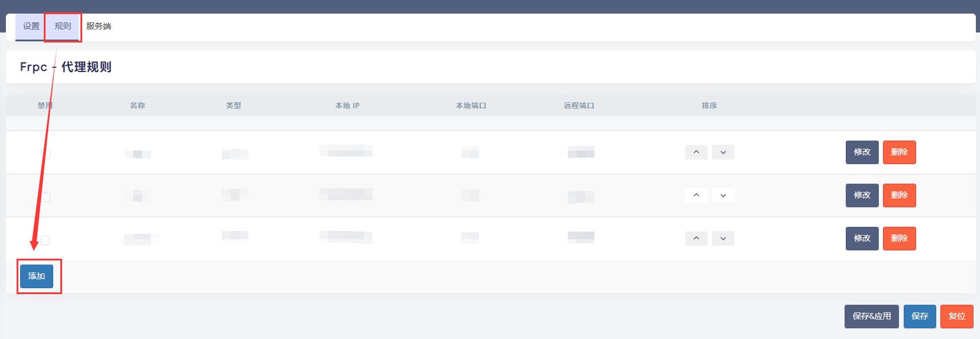
Task: Click the 复位 reset button
Action: [957, 317]
